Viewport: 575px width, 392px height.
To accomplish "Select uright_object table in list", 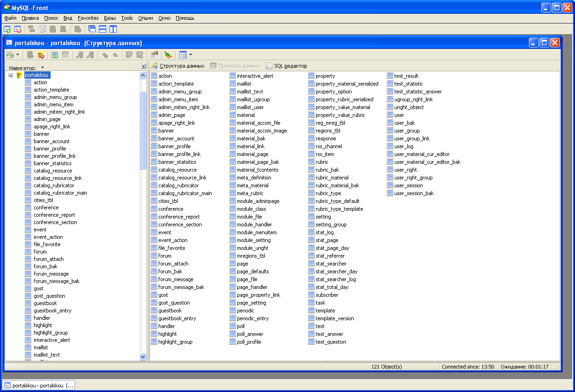I will pyautogui.click(x=409, y=107).
